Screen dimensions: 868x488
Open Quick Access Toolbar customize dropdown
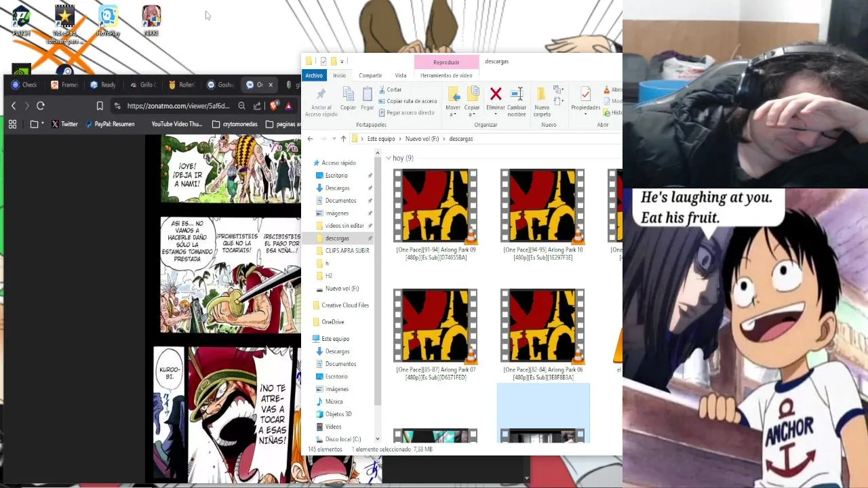tap(342, 62)
